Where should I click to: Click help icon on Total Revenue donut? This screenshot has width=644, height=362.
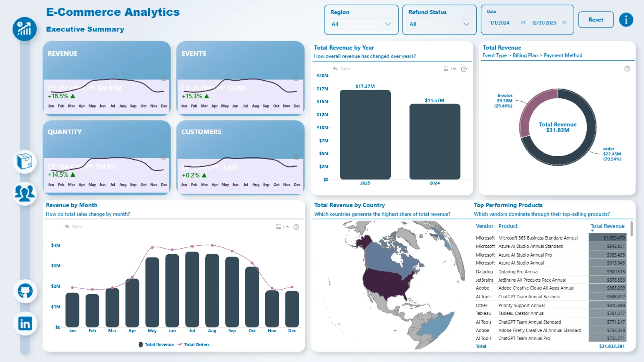click(627, 69)
